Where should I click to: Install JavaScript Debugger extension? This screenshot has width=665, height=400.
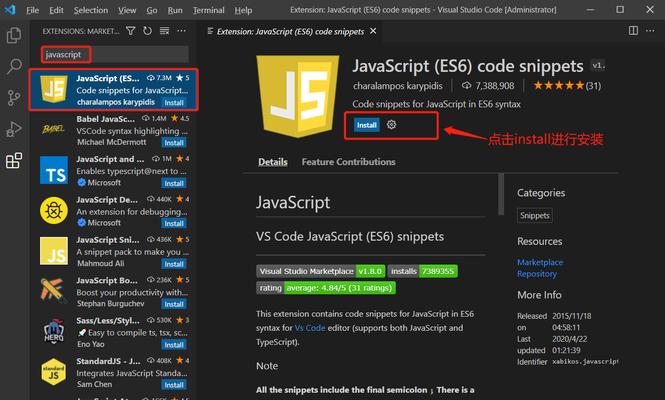coord(174,223)
